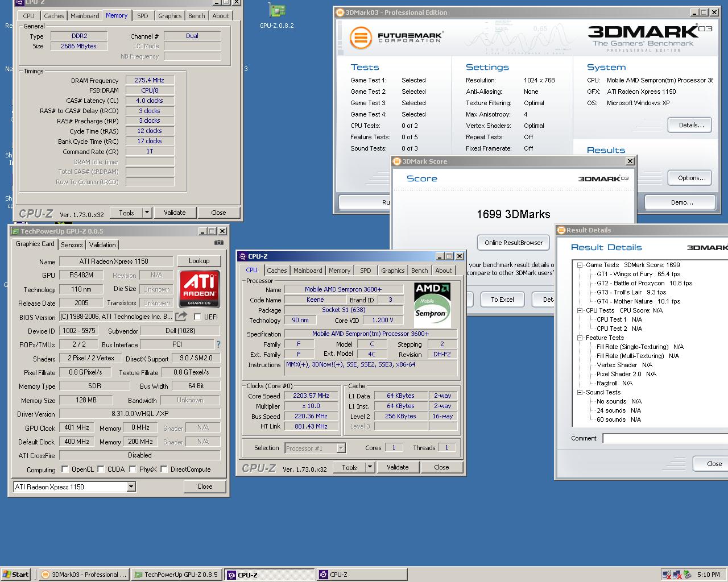Click the system tray safely remove hardware icon
Image resolution: width=728 pixels, height=582 pixels.
(x=688, y=575)
